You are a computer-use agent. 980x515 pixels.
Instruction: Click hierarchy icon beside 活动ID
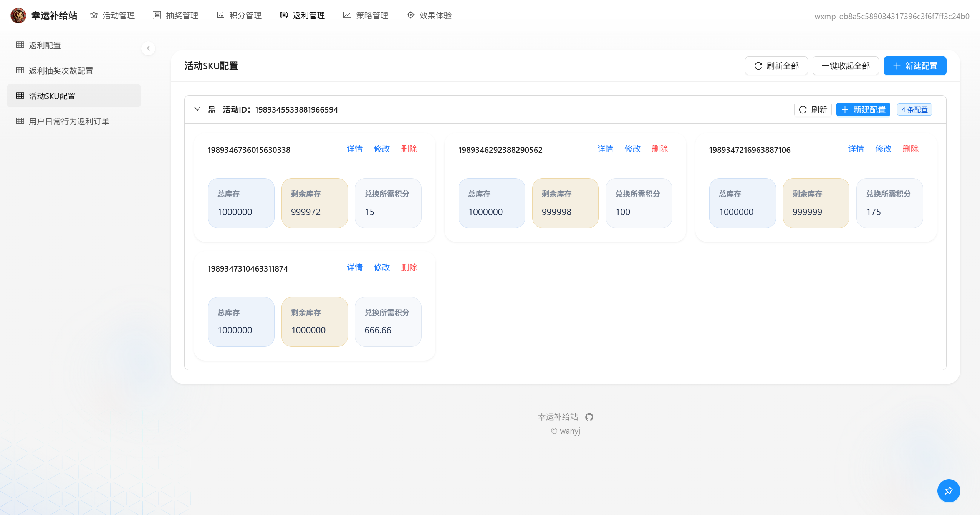(x=212, y=110)
